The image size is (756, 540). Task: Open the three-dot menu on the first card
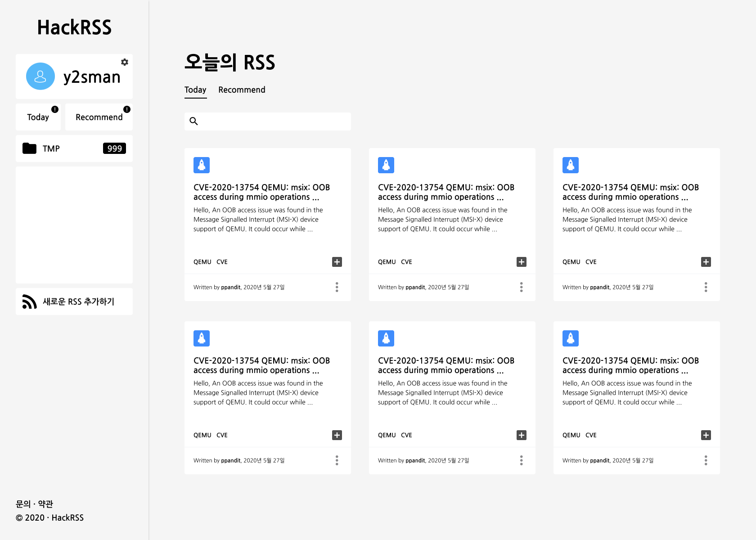click(337, 287)
